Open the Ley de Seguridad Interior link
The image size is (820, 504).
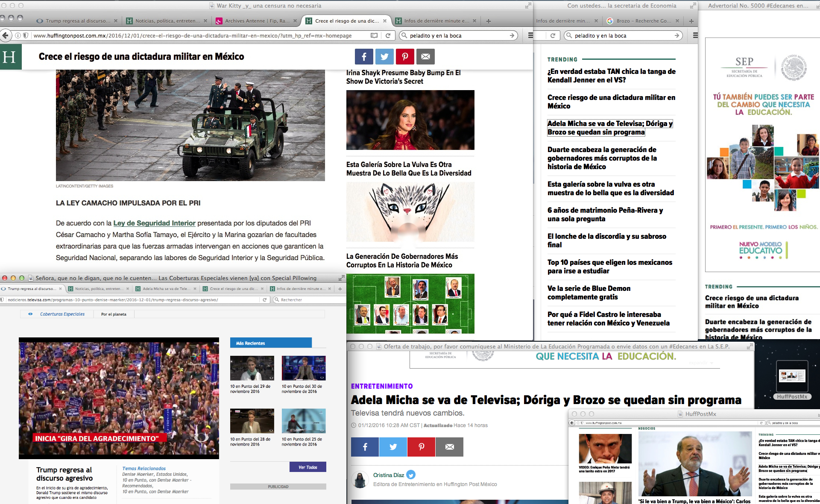pos(154,223)
